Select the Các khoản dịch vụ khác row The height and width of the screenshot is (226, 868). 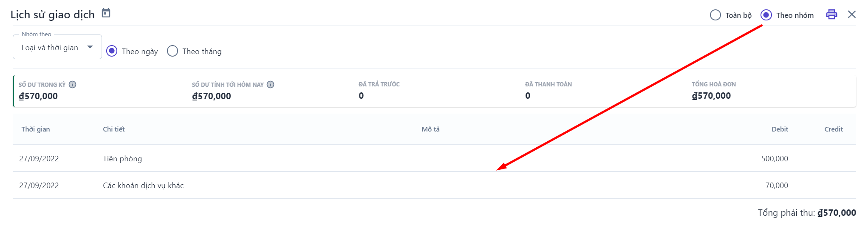pos(143,186)
